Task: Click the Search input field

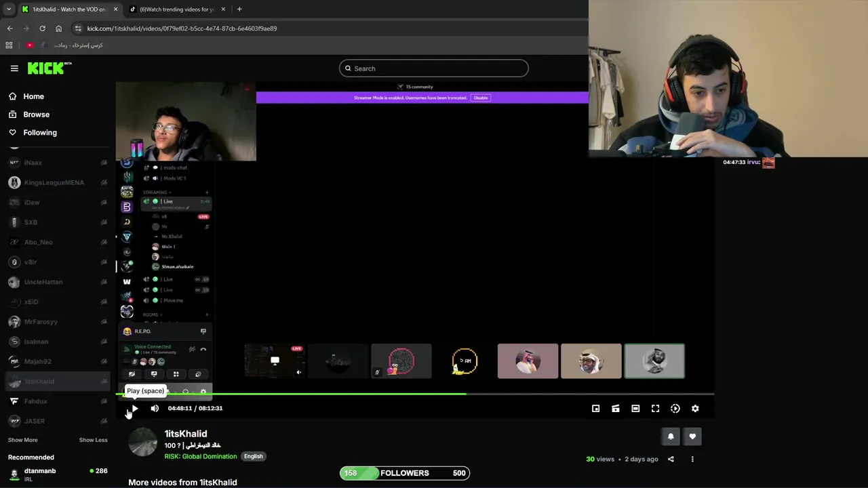Action: click(x=434, y=68)
